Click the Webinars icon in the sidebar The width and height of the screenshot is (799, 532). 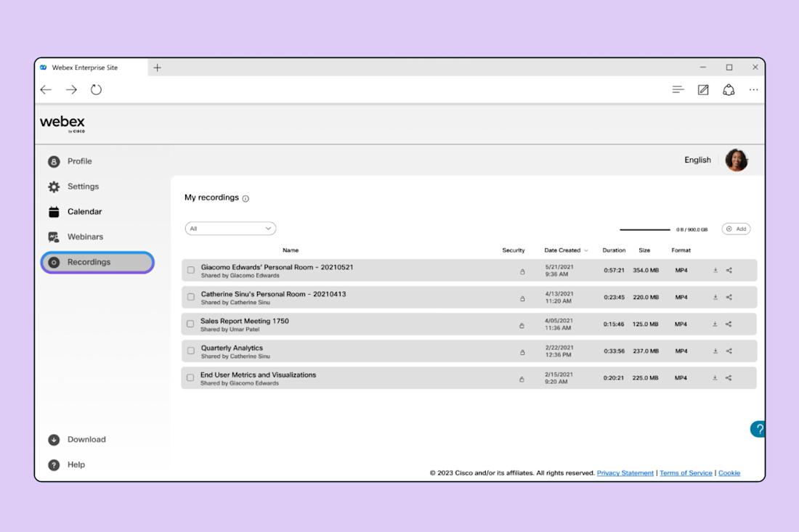54,237
